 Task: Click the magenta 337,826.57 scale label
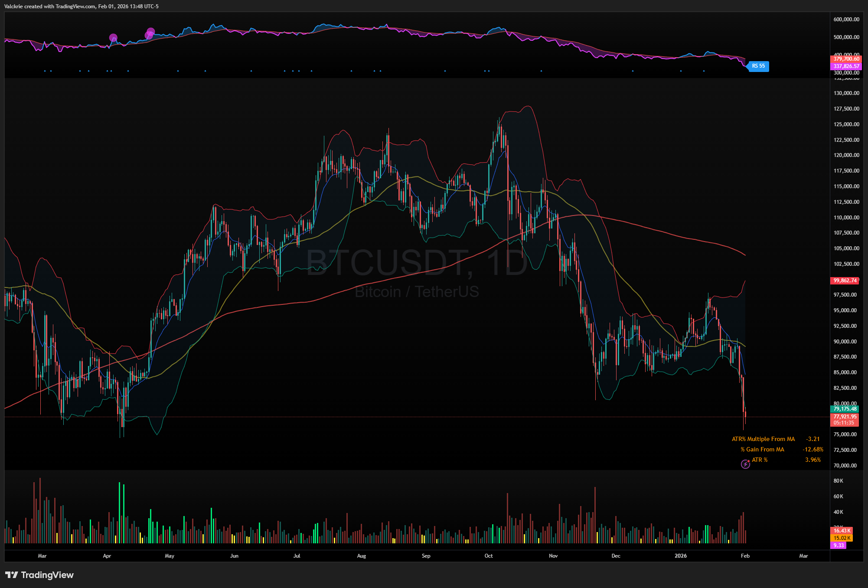click(x=846, y=66)
